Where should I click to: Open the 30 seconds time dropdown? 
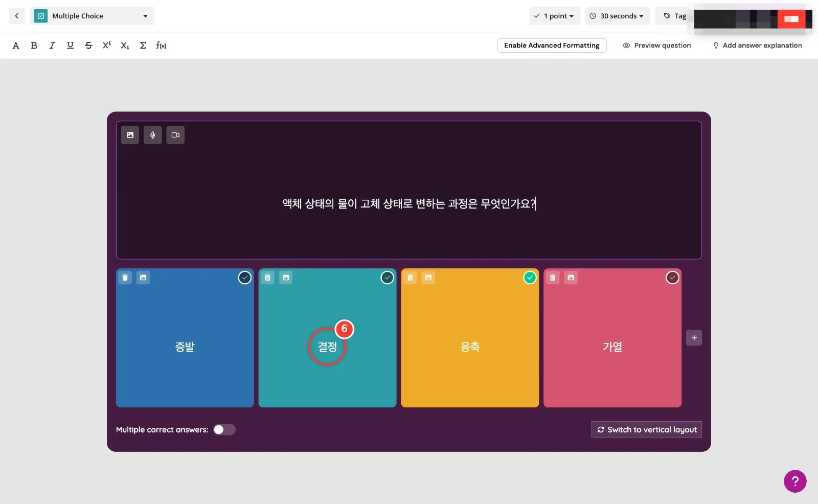tap(618, 16)
